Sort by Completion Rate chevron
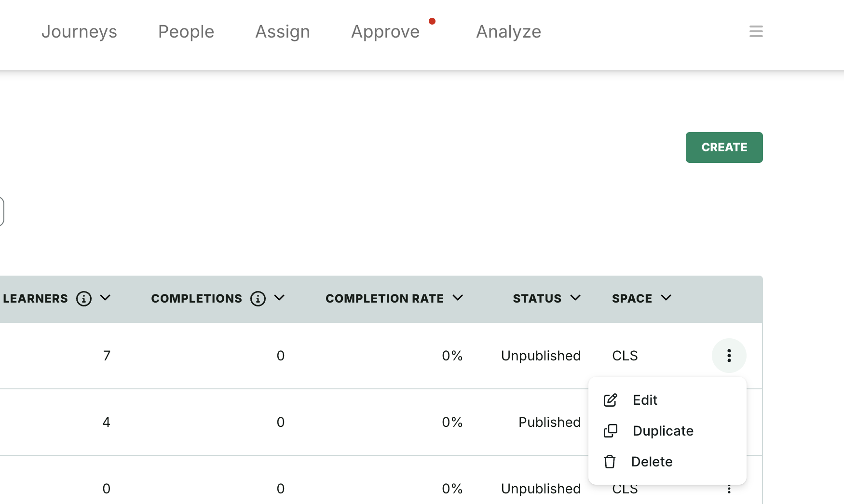844x504 pixels. (458, 298)
